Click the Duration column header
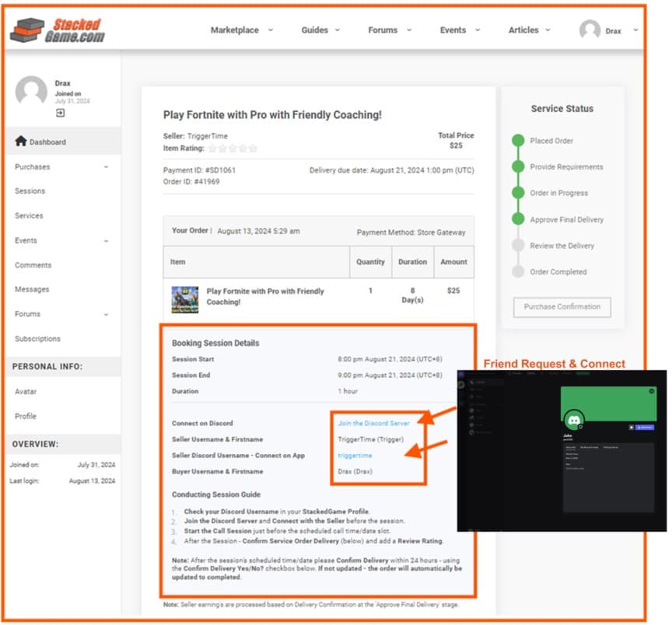 click(412, 262)
